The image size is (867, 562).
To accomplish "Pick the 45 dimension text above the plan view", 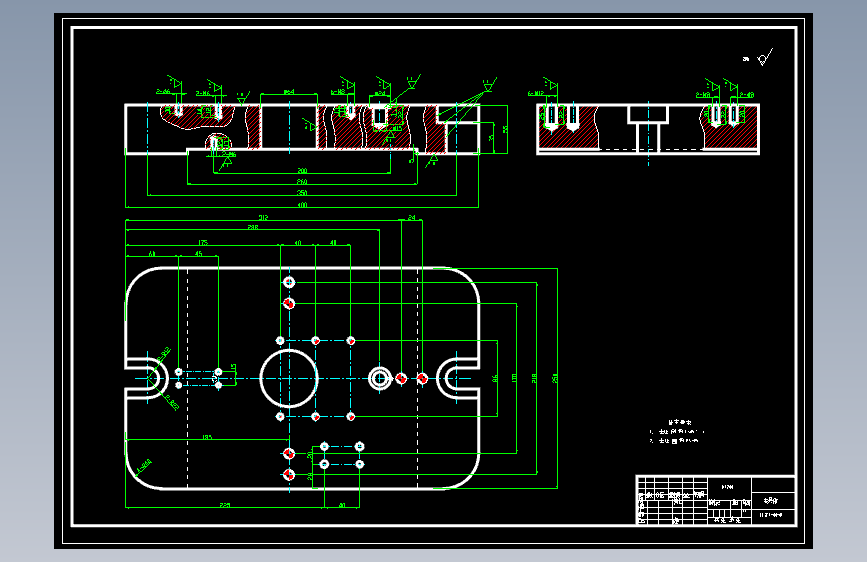I will [x=199, y=253].
